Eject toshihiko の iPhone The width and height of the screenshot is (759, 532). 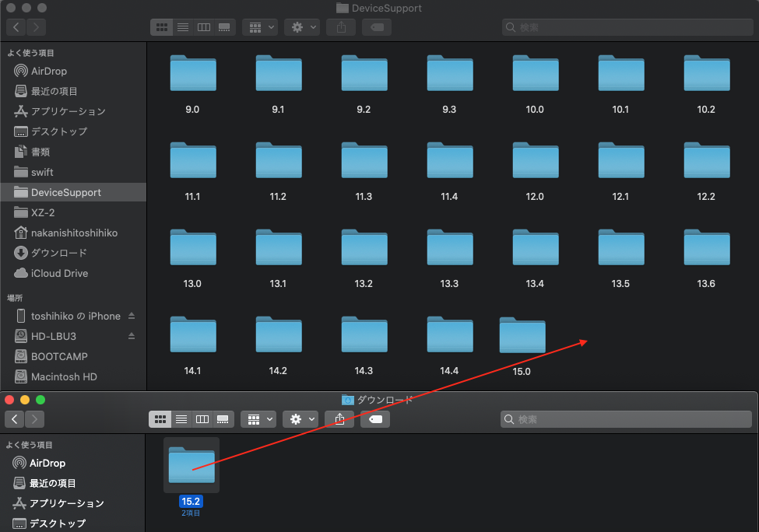[x=132, y=316]
